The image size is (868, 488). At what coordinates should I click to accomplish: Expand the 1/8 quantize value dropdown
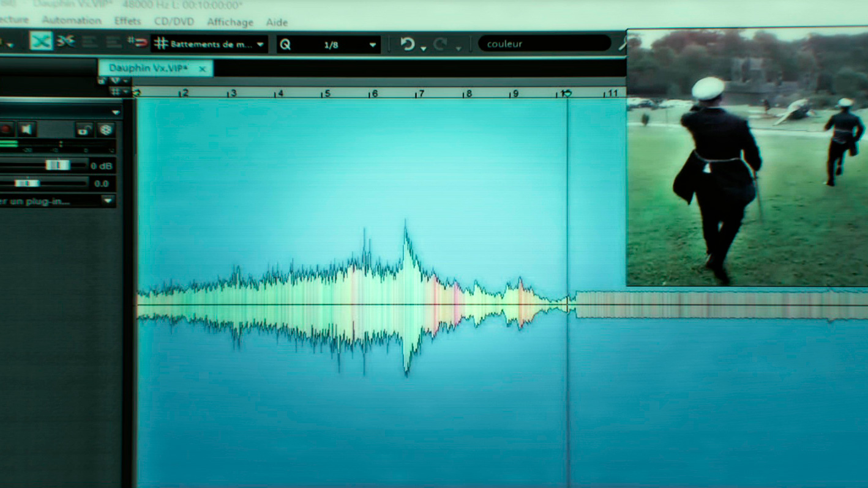coord(372,45)
